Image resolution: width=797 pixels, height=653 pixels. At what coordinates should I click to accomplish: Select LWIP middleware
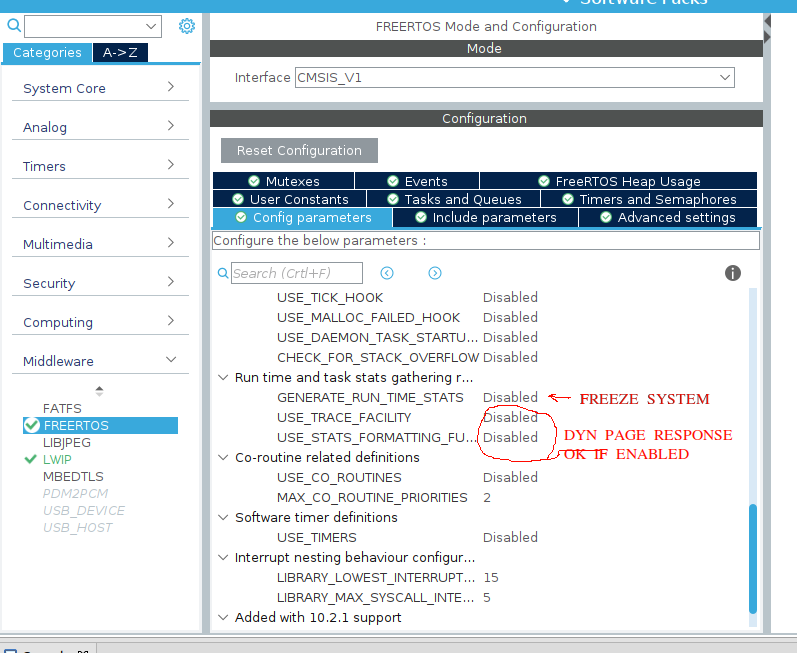pos(57,459)
